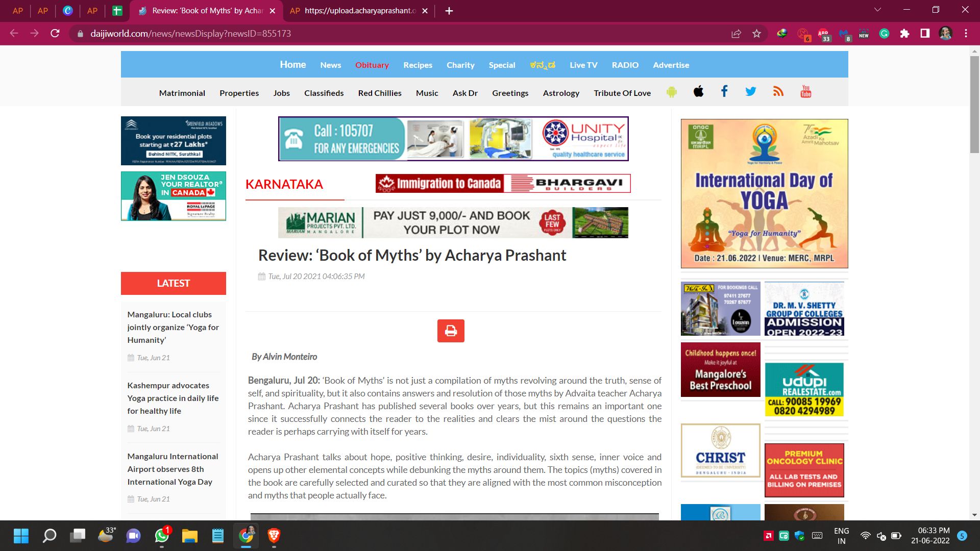Screen dimensions: 980x551
Task: Open Daijiworld Facebook page icon
Action: coord(724,92)
